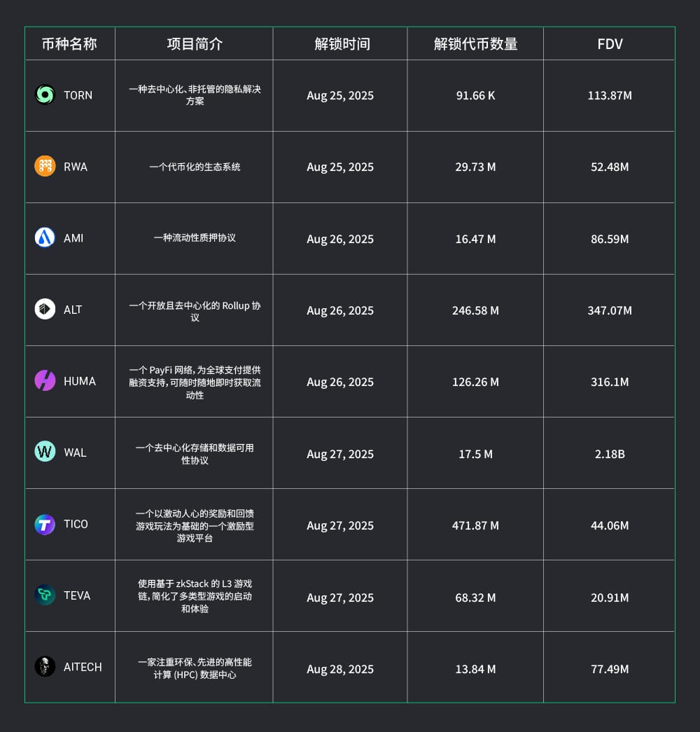
Task: Click the WAL token icon
Action: coord(45,453)
